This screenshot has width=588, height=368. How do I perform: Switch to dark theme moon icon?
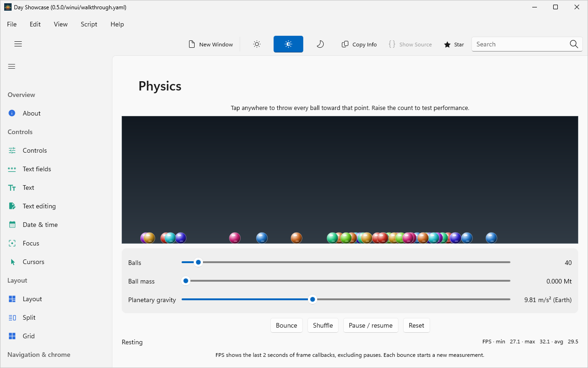coord(320,44)
